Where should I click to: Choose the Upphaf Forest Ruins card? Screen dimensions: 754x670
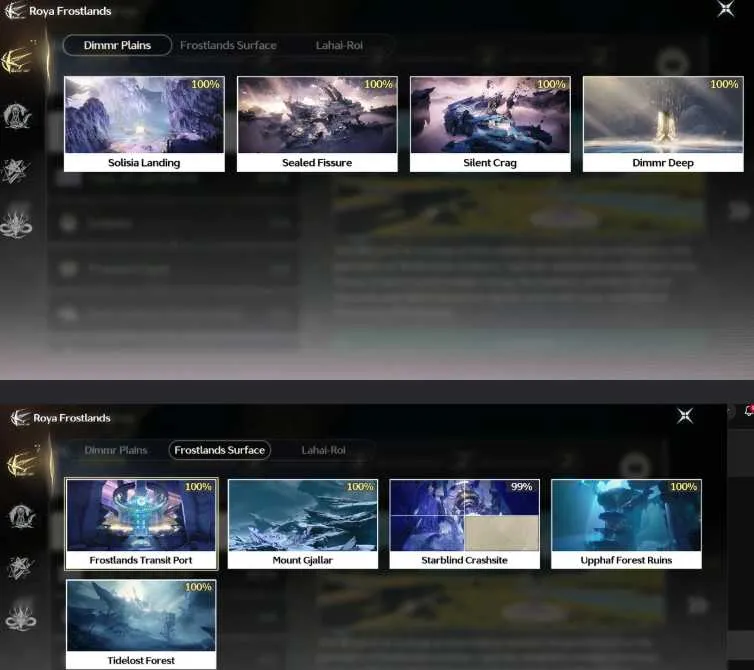pyautogui.click(x=626, y=524)
